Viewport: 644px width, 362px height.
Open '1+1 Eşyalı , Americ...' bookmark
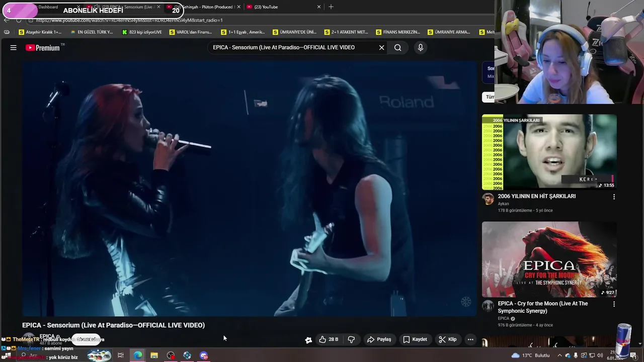click(243, 32)
